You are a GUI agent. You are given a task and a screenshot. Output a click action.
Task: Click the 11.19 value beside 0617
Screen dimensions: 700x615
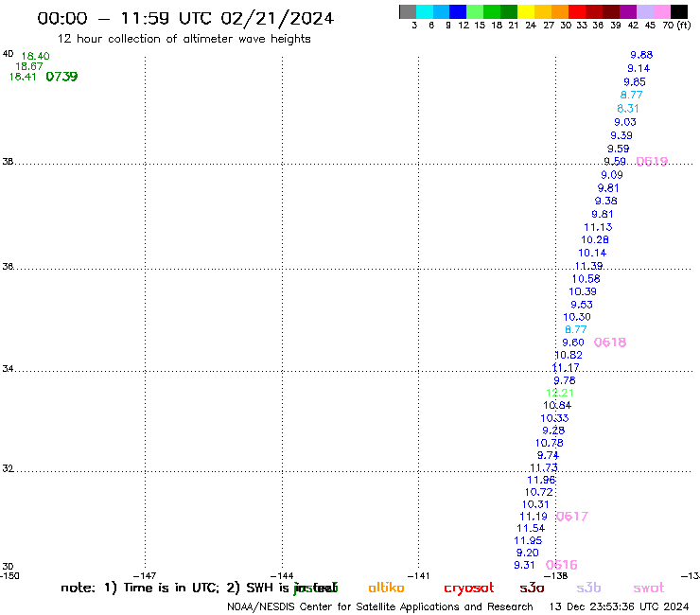pos(533,517)
